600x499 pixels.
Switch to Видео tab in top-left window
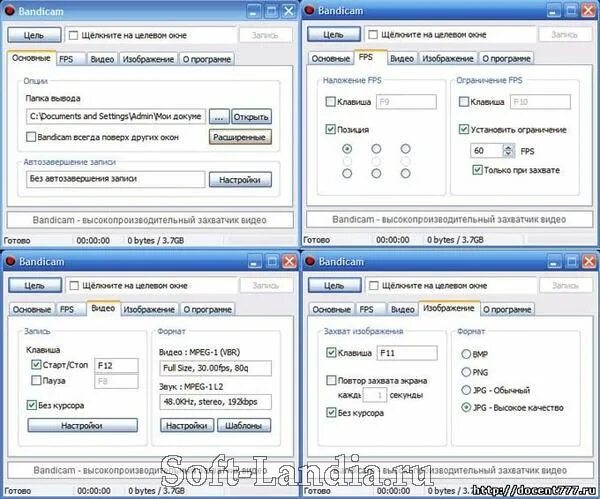tap(102, 59)
